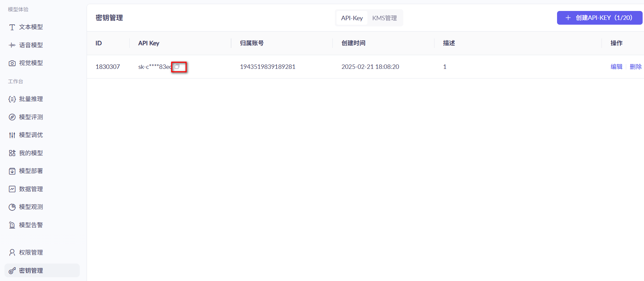Click creation time 2025-02-21 18:08:20

pyautogui.click(x=370, y=67)
